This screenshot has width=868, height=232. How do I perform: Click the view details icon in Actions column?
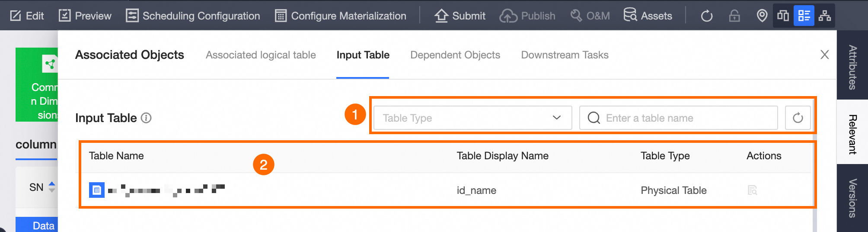(x=753, y=190)
